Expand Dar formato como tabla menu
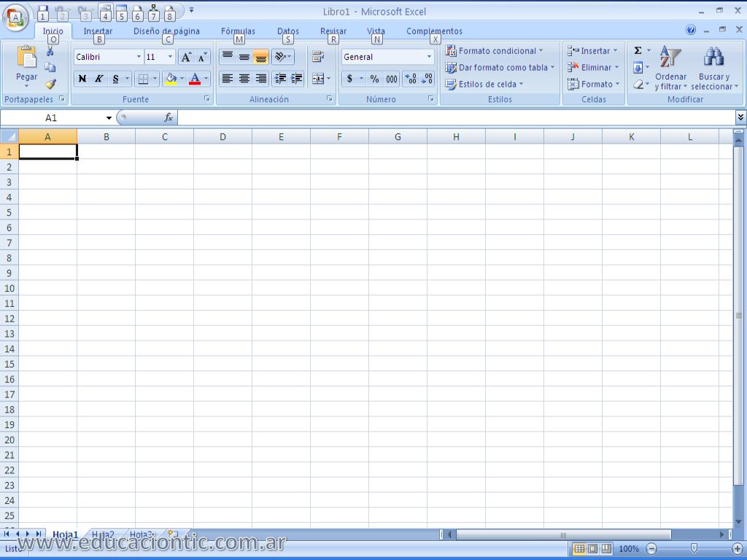This screenshot has width=747, height=560. 500,68
